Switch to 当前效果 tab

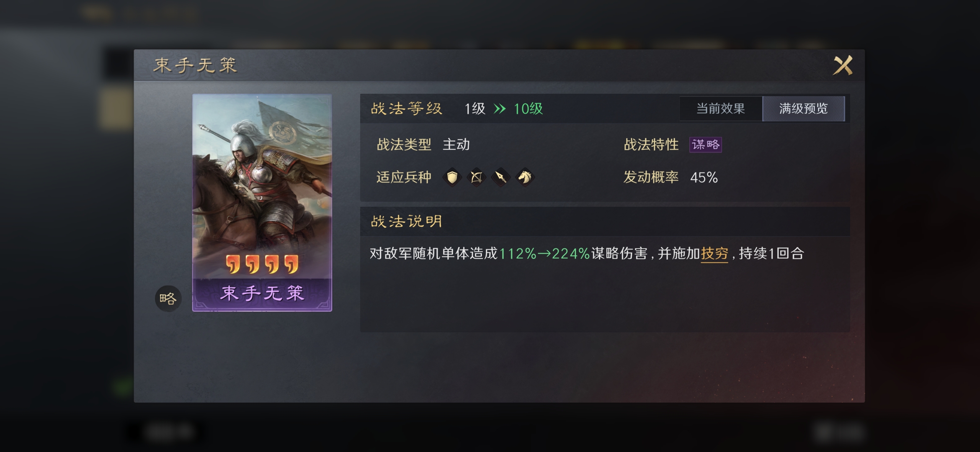(721, 109)
